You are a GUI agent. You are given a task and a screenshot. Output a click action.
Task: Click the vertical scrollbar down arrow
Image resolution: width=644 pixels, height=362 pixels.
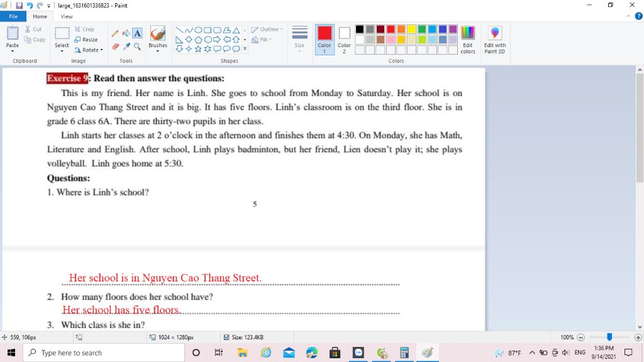(640, 327)
